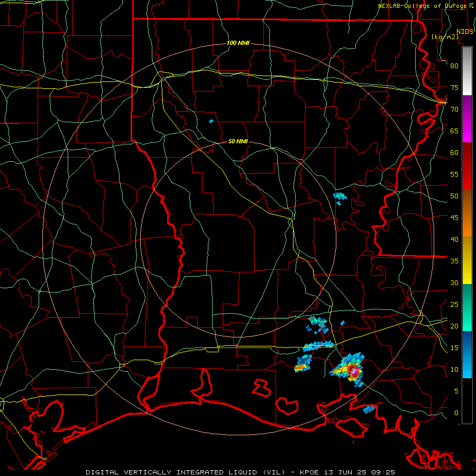The width and height of the screenshot is (476, 476).
Task: Click the orange-brown segment of the color bar
Action: tap(467, 213)
